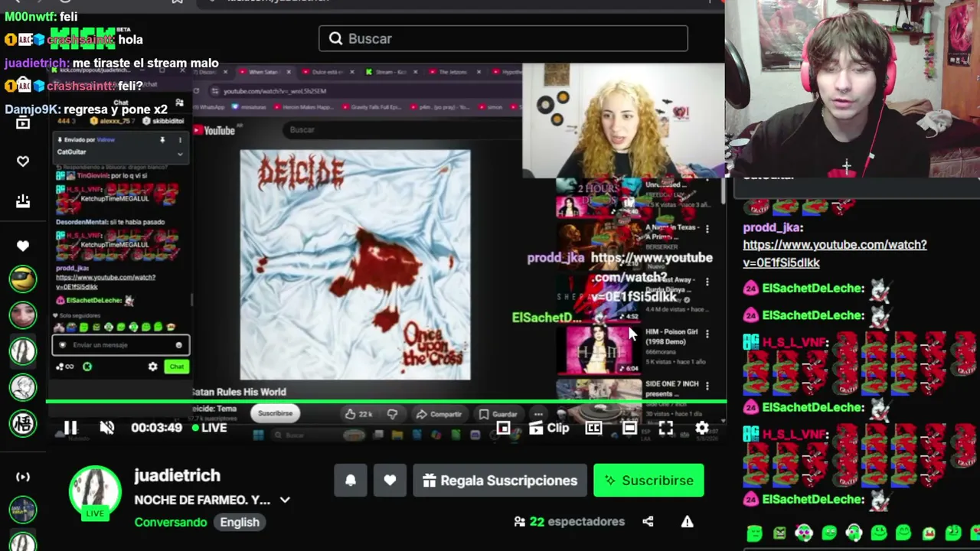Image resolution: width=980 pixels, height=551 pixels.
Task: Open the kanji symbol channel avatar in sidebar
Action: pos(23,422)
